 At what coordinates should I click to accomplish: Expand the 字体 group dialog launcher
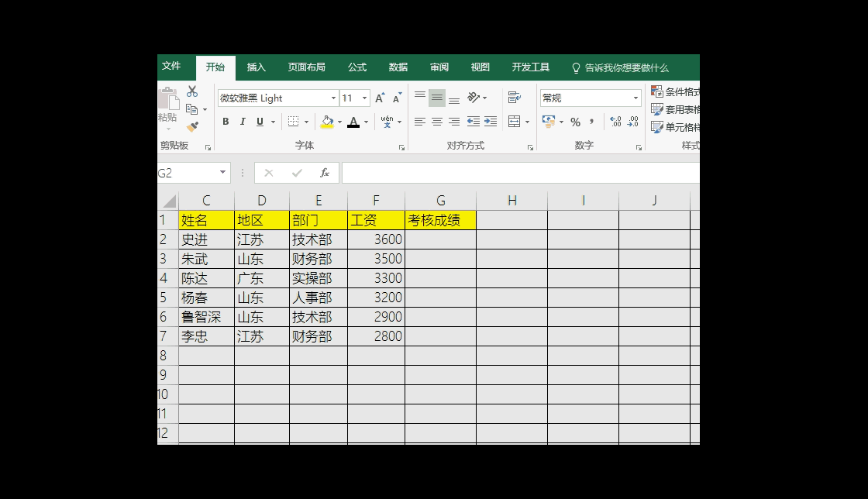402,148
